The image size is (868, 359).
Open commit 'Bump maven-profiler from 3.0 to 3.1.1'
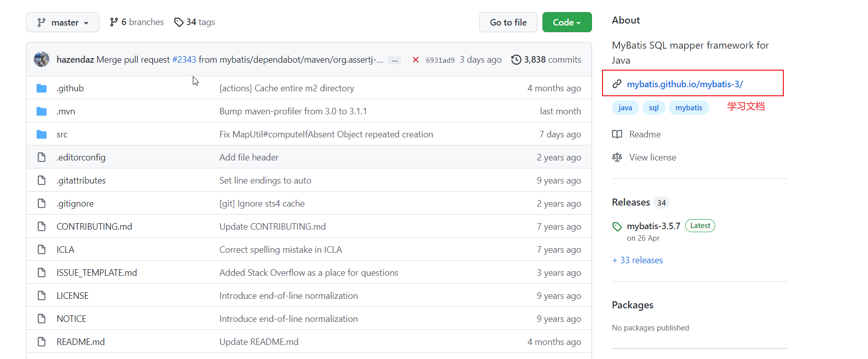[293, 111]
